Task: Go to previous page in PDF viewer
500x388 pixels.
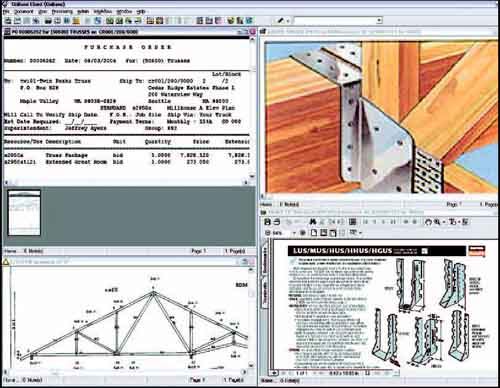Action: pyautogui.click(x=375, y=222)
